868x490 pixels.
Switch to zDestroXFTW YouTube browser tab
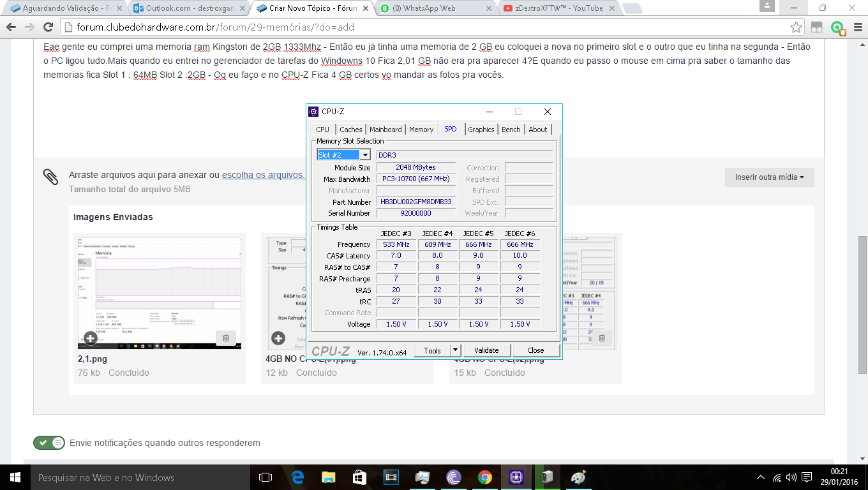point(558,8)
